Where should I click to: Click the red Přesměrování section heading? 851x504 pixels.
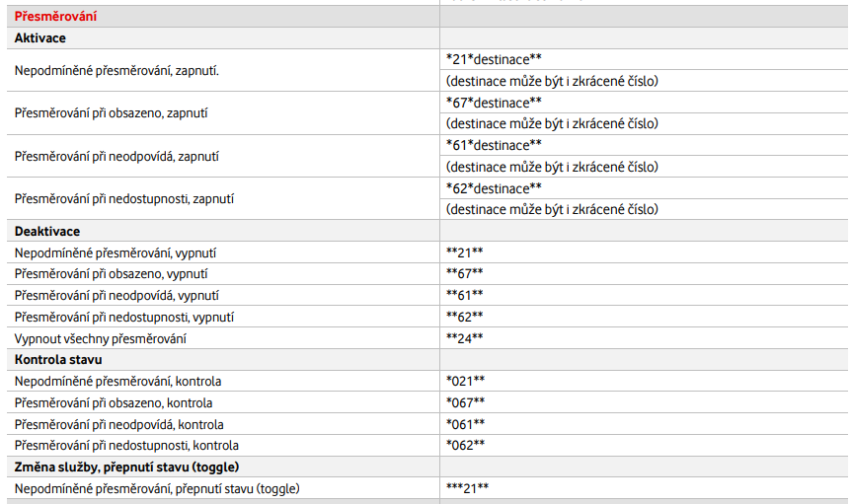(x=55, y=17)
